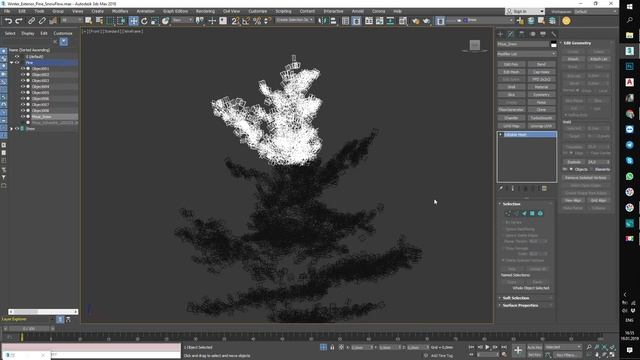This screenshot has width=640, height=360.
Task: Open Select by Name dialog icon
Action: 99,21
